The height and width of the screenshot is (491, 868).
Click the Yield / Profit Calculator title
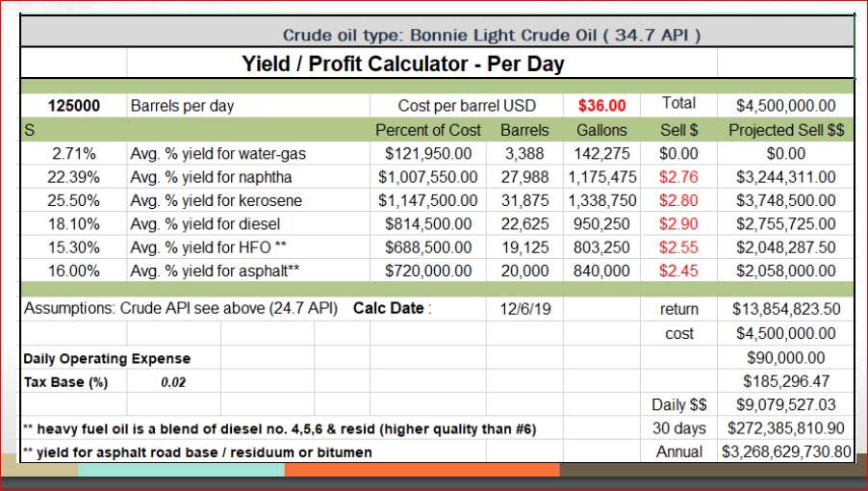(403, 65)
